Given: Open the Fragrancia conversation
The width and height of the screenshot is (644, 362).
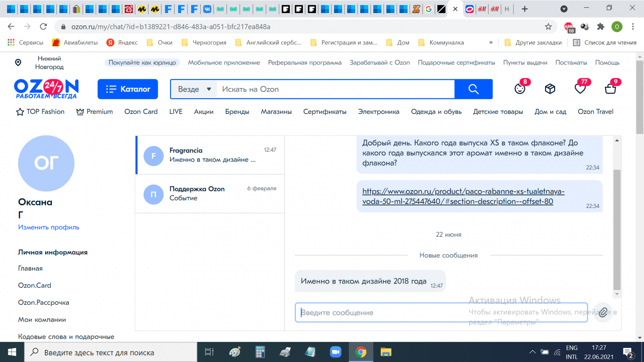Looking at the screenshot, I should point(210,155).
